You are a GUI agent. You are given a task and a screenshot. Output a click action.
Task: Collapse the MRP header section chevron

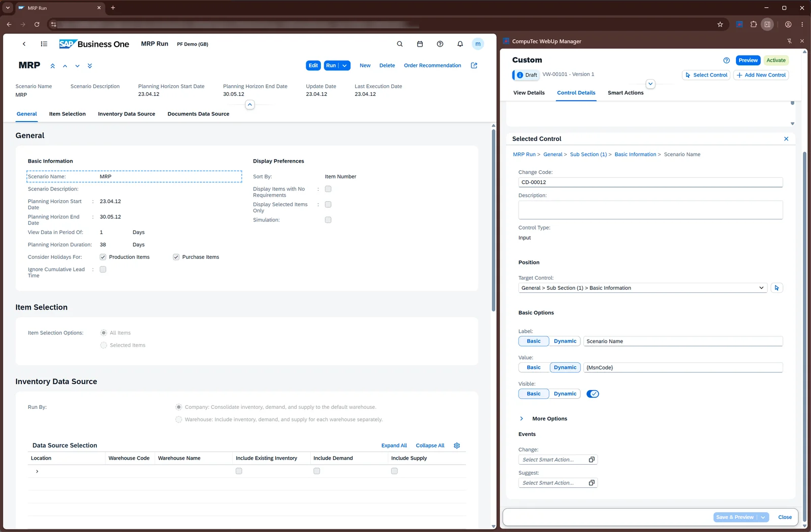250,104
